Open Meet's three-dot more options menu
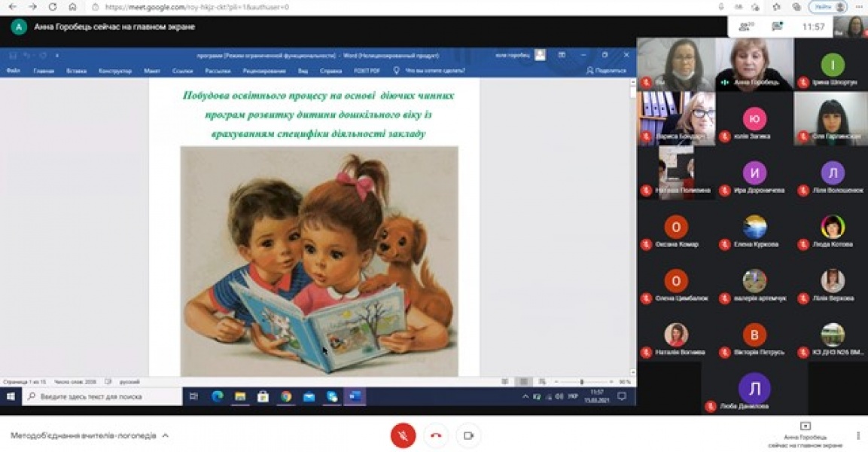Screen dimensions: 868x452 [858, 435]
